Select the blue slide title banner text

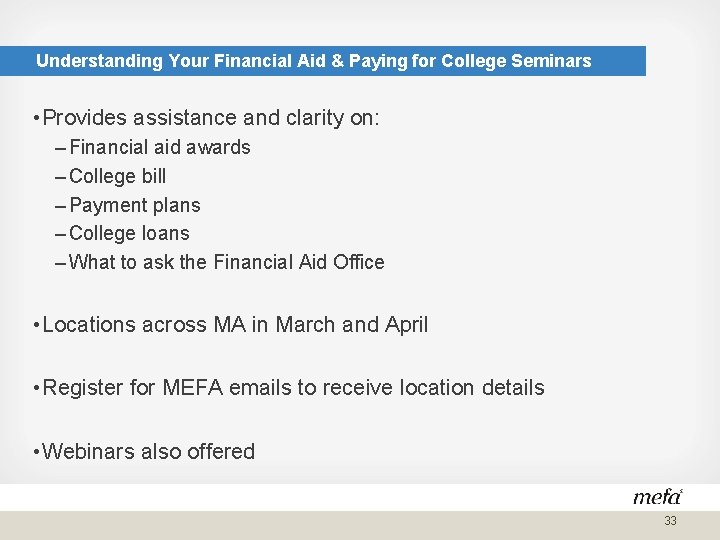click(x=313, y=61)
